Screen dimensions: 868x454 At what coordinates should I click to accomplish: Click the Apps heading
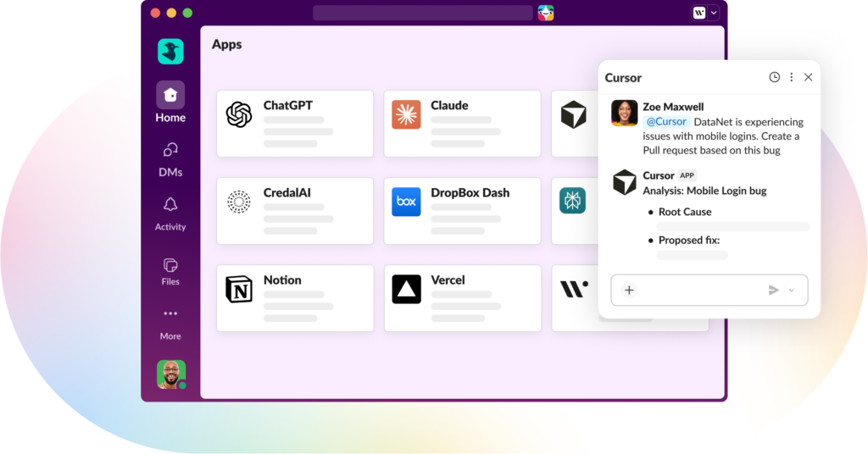point(227,44)
